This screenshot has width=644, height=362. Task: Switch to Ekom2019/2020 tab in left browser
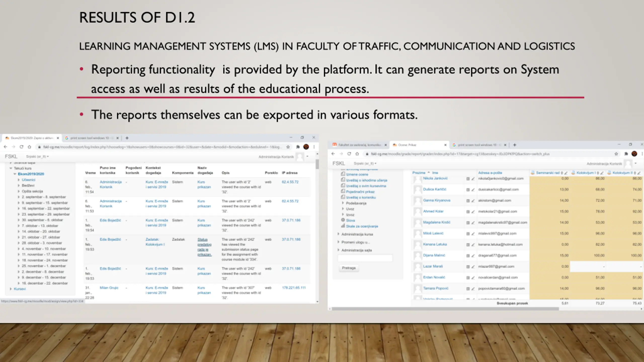click(32, 138)
